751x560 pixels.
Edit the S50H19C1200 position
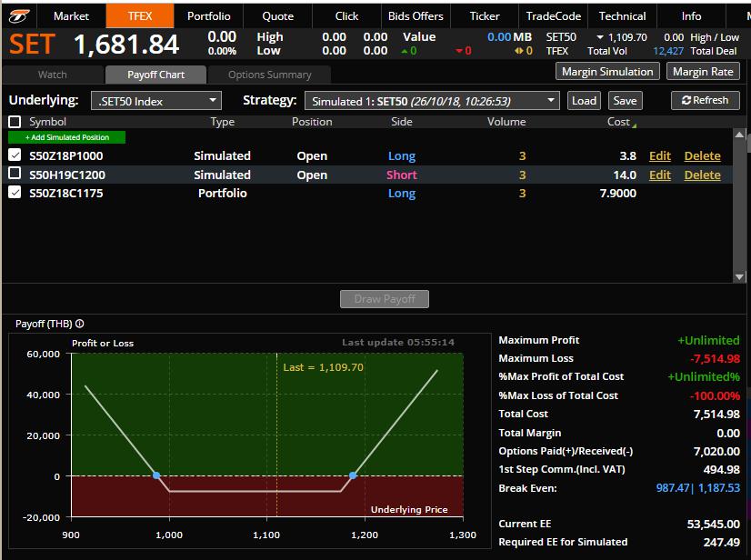point(659,175)
